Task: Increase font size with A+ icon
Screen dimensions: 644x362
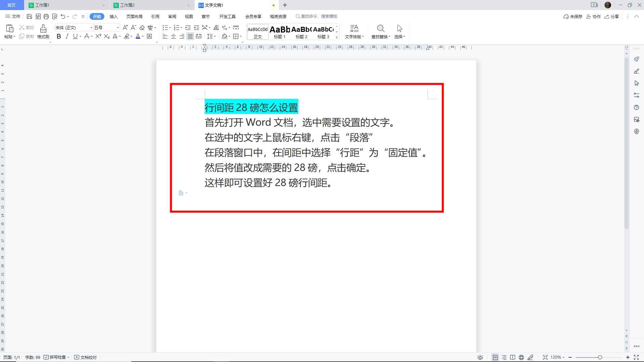Action: [126, 27]
